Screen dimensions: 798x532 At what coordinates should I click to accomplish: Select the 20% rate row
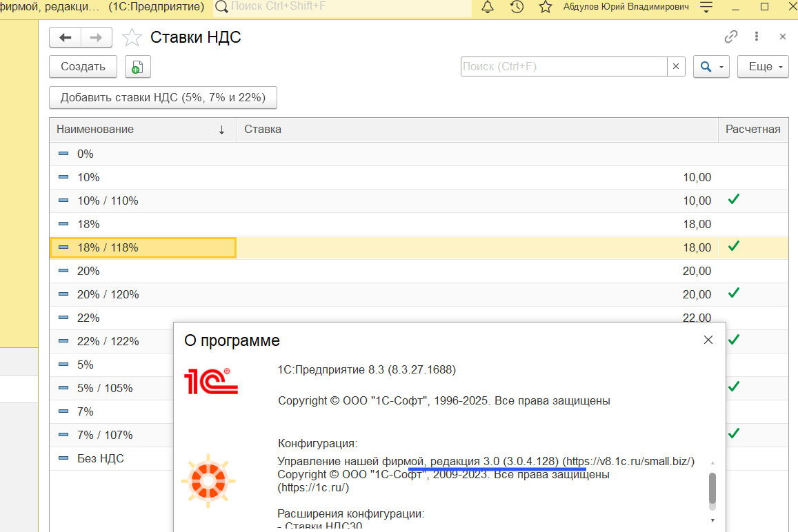419,271
